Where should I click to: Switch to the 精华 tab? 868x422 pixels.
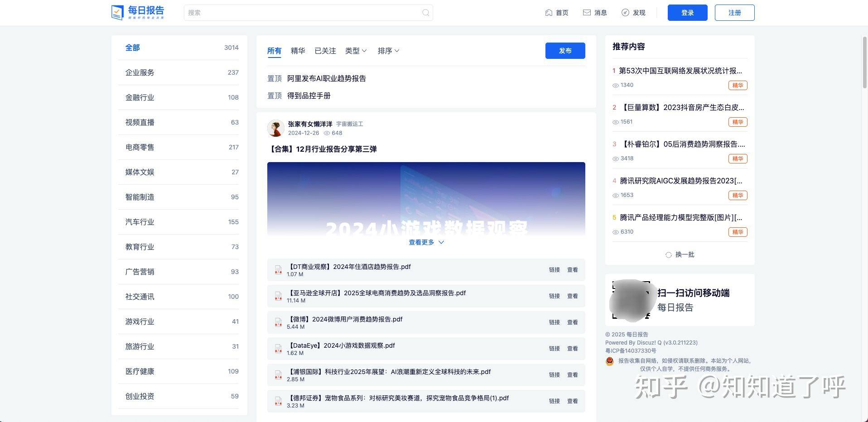click(x=298, y=51)
